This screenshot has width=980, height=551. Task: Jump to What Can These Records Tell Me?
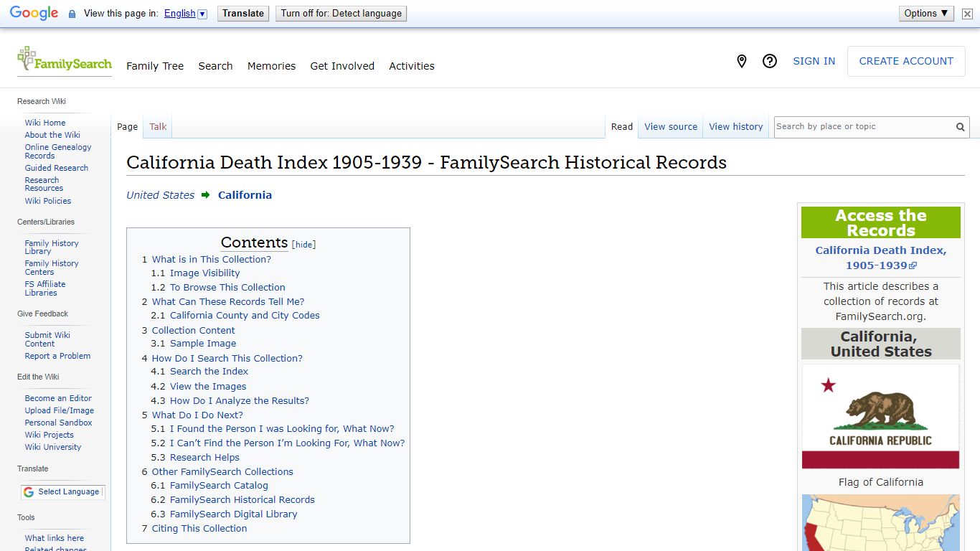(228, 302)
